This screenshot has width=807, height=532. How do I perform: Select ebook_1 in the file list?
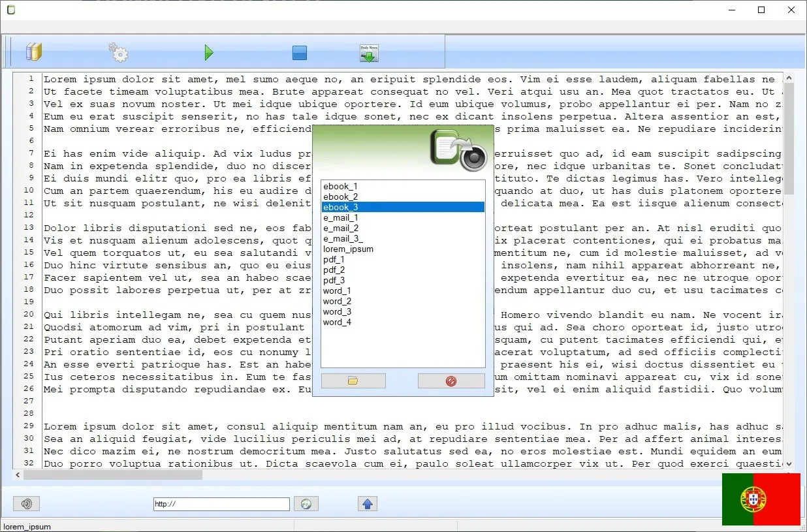click(x=340, y=186)
